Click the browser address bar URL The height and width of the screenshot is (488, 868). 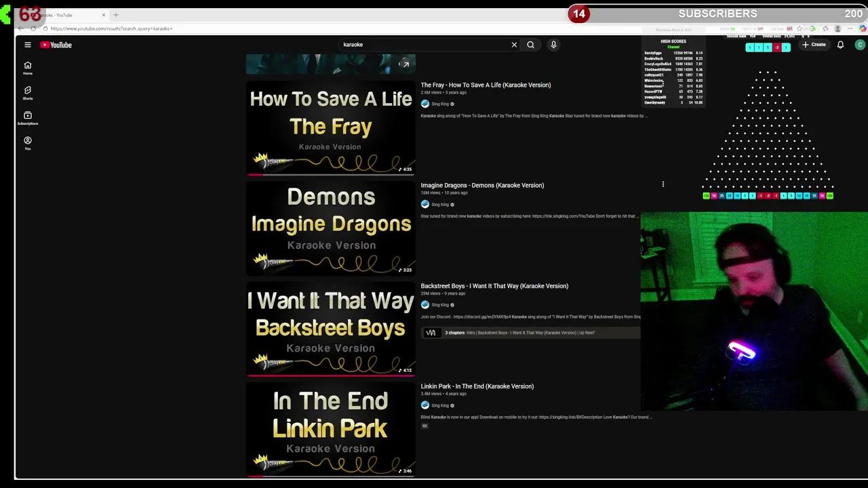click(111, 28)
